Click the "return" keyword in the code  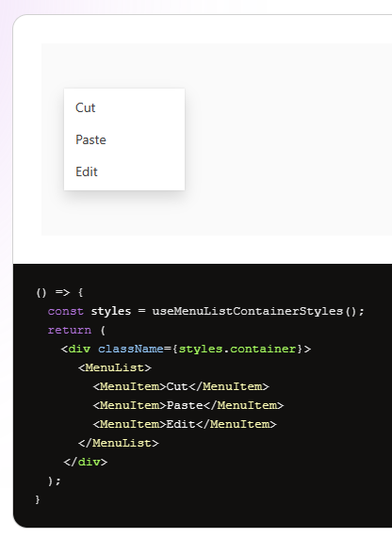pyautogui.click(x=70, y=330)
